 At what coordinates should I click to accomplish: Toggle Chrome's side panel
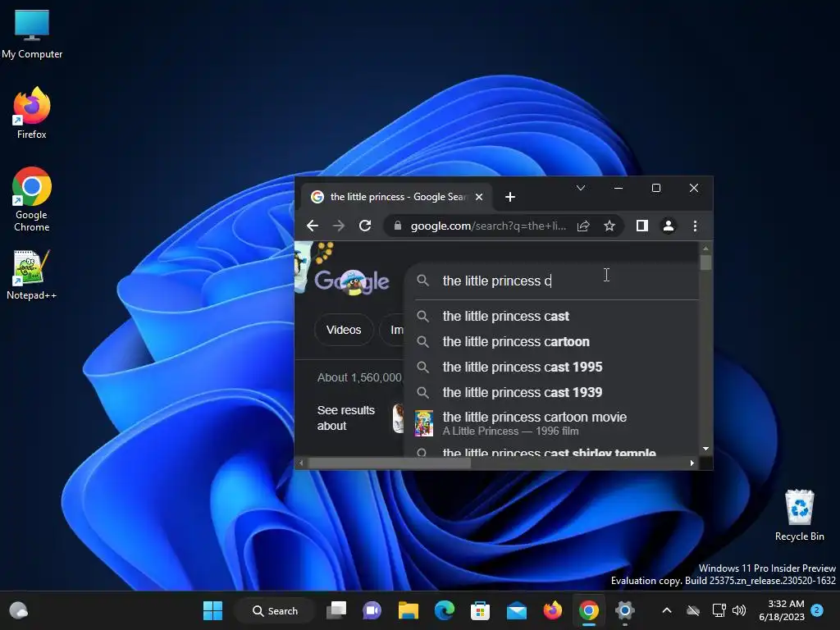(641, 226)
